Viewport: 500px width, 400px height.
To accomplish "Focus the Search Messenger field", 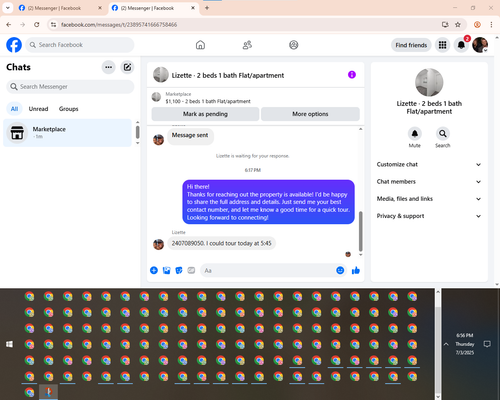I will tap(70, 87).
